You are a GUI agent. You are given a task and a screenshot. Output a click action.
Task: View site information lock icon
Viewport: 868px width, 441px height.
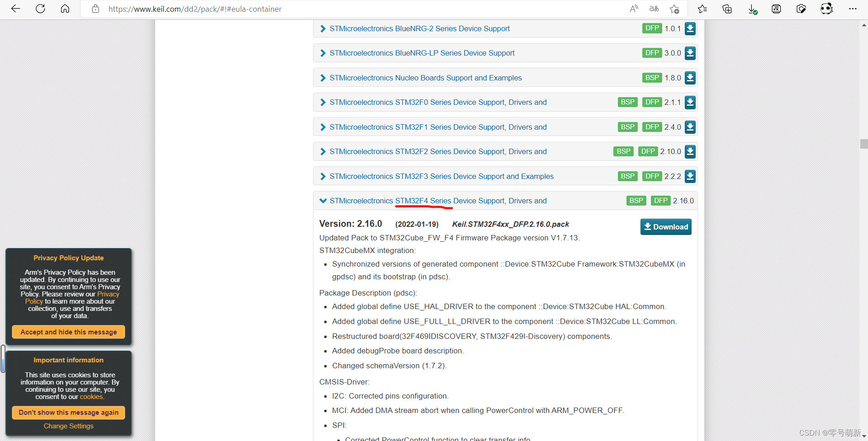pos(95,9)
